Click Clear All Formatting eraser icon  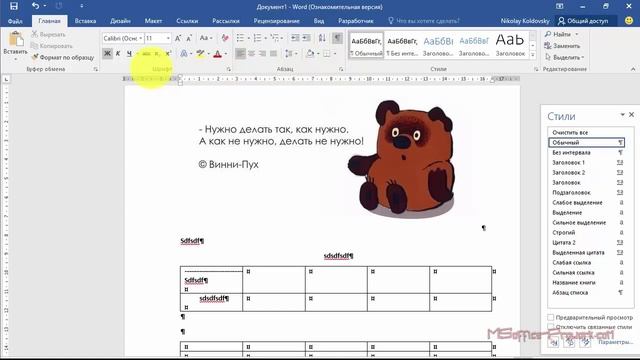[225, 38]
